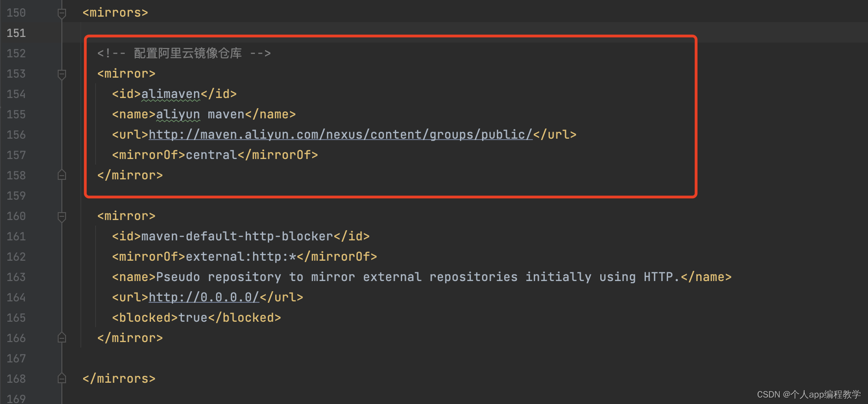Click maven-default-http-blocker id text
This screenshot has width=868, height=404.
[x=237, y=236]
